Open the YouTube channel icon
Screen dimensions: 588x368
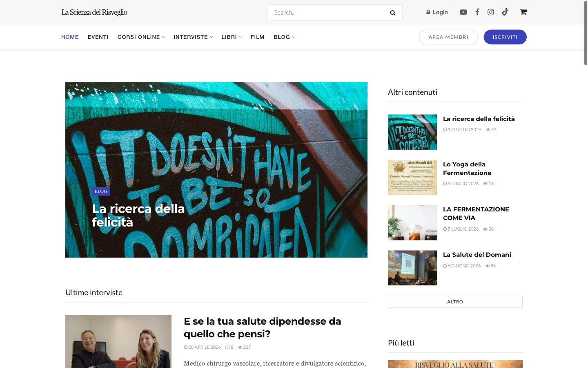click(463, 12)
